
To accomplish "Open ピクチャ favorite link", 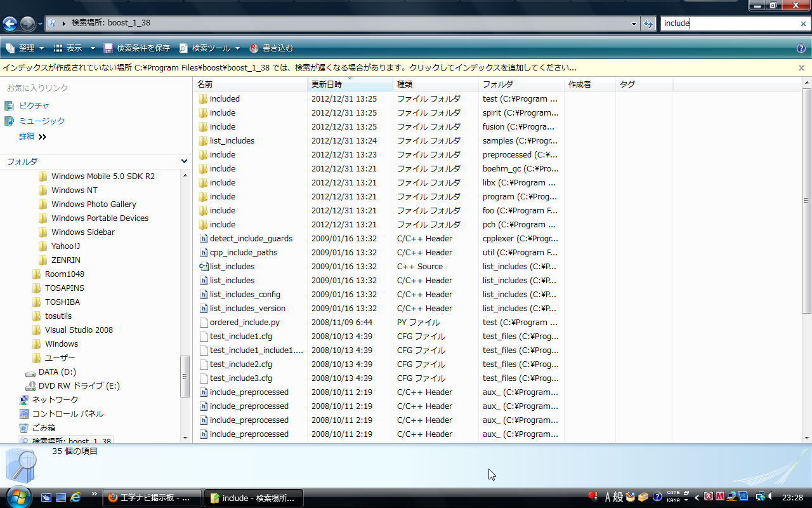I will [x=34, y=106].
